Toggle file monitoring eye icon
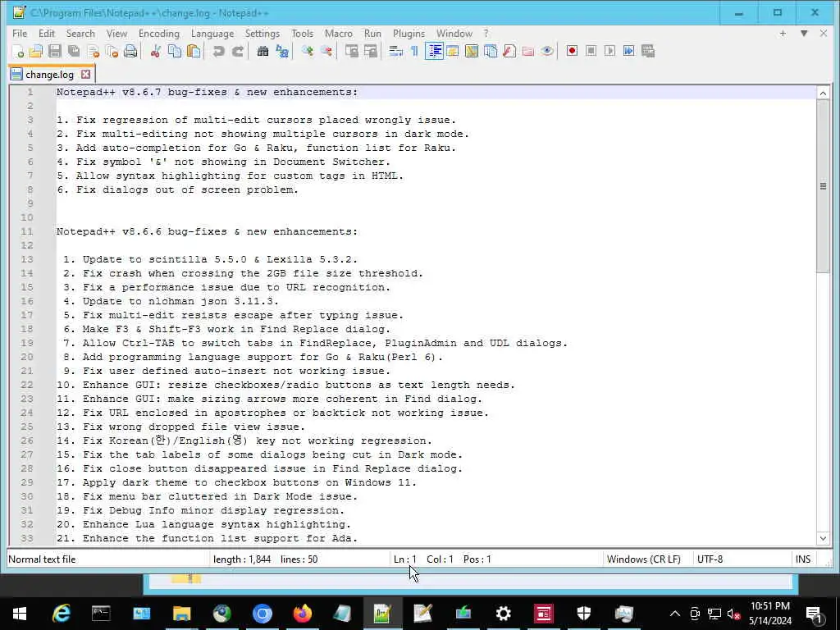This screenshot has width=840, height=630. pos(547,52)
